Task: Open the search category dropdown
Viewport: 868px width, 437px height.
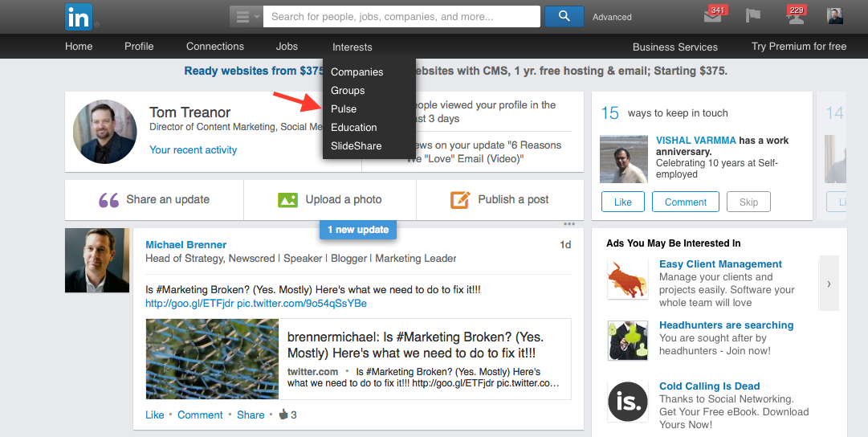Action: pos(247,17)
